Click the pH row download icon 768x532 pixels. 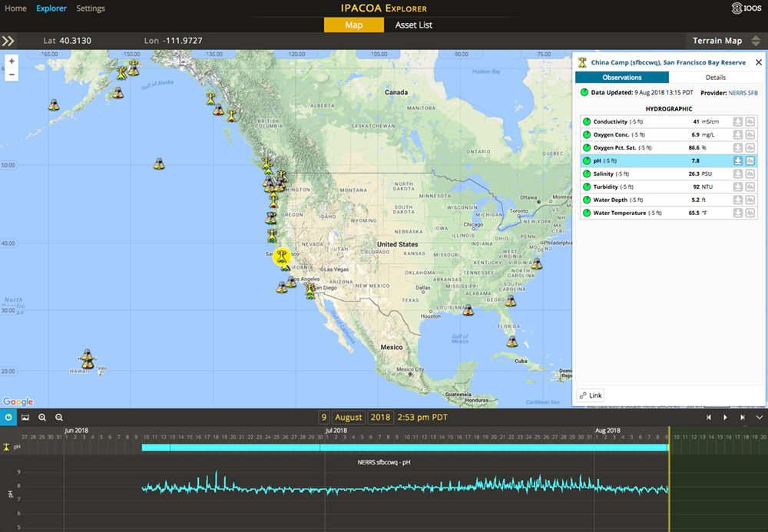coord(737,161)
